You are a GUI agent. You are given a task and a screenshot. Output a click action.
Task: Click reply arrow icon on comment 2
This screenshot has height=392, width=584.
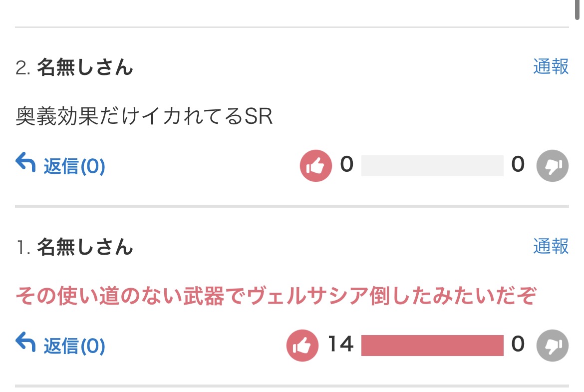[x=25, y=163]
